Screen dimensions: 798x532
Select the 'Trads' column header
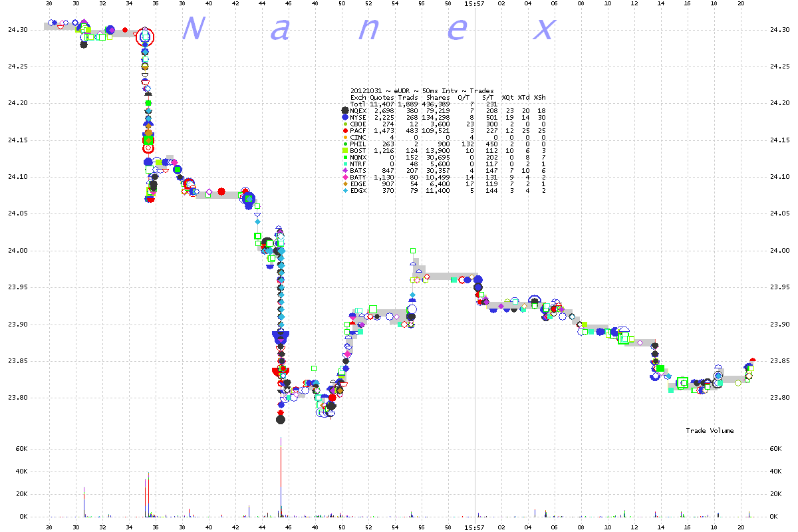[x=408, y=97]
